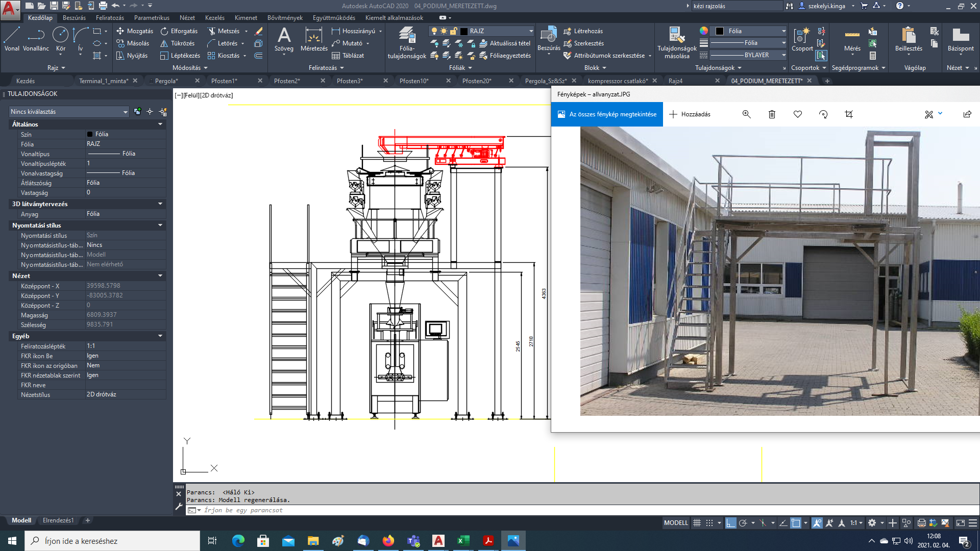Viewport: 980px width, 551px height.
Task: Click the Létrehozás block create button
Action: [x=583, y=31]
